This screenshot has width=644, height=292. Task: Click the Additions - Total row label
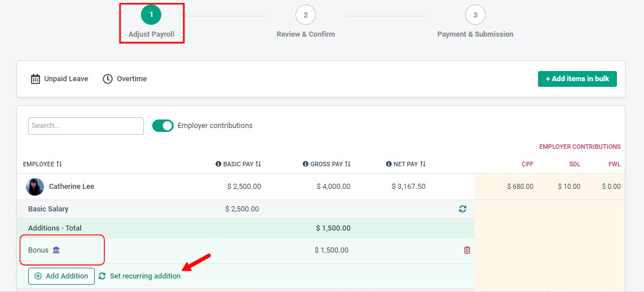[x=55, y=228]
